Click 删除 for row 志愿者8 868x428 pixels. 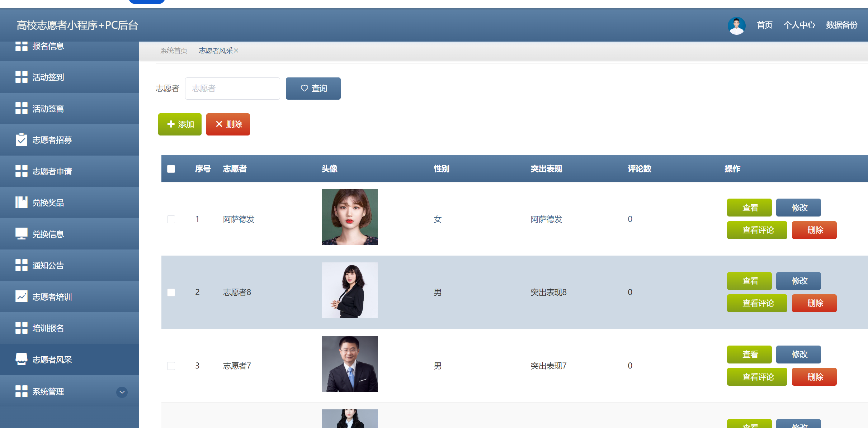pos(814,303)
